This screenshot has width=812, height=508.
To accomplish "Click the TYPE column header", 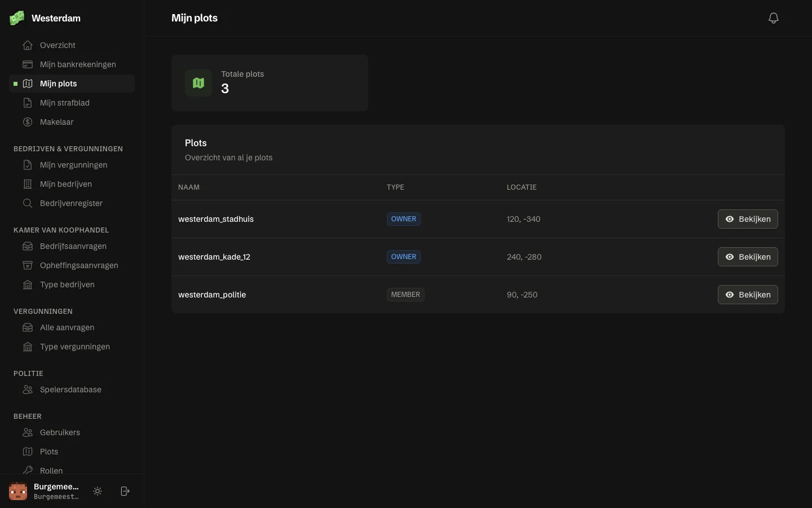I will tap(395, 187).
